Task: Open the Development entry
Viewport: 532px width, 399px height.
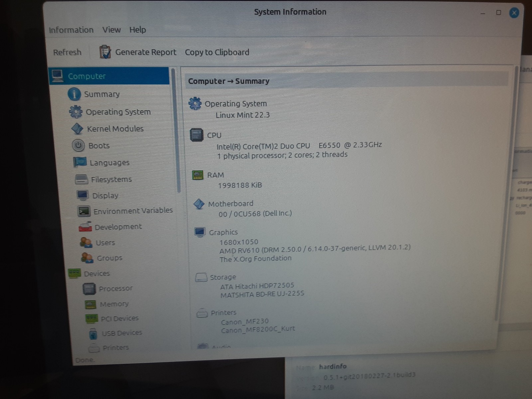Action: point(118,227)
